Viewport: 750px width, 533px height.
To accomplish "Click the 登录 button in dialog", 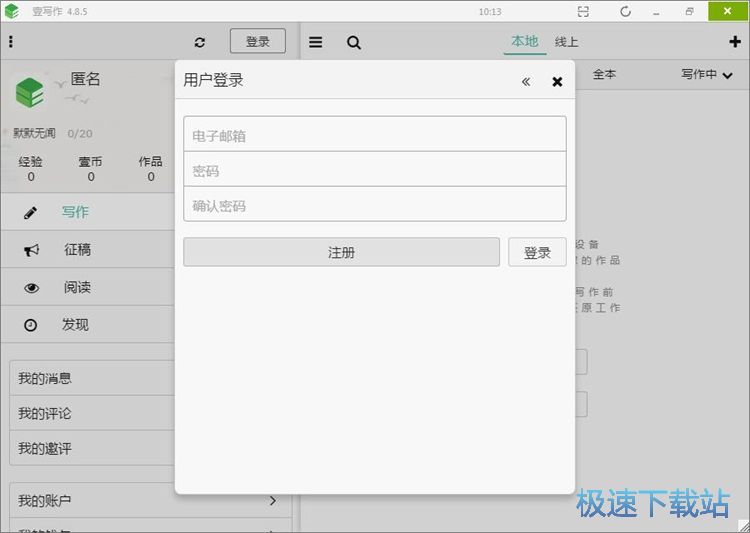I will click(x=537, y=252).
